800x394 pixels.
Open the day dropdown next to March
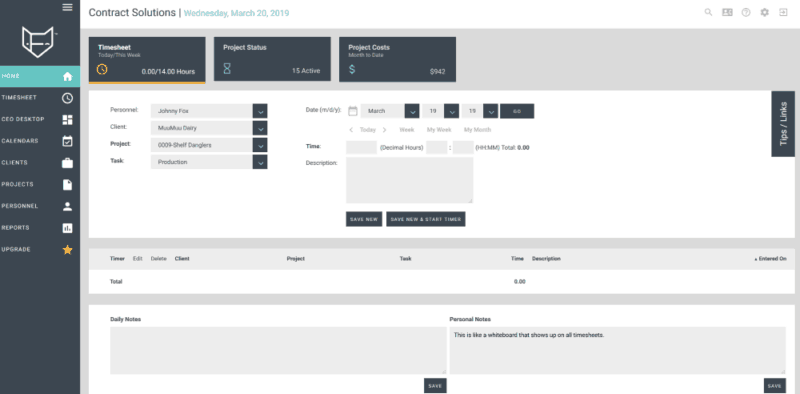(451, 111)
